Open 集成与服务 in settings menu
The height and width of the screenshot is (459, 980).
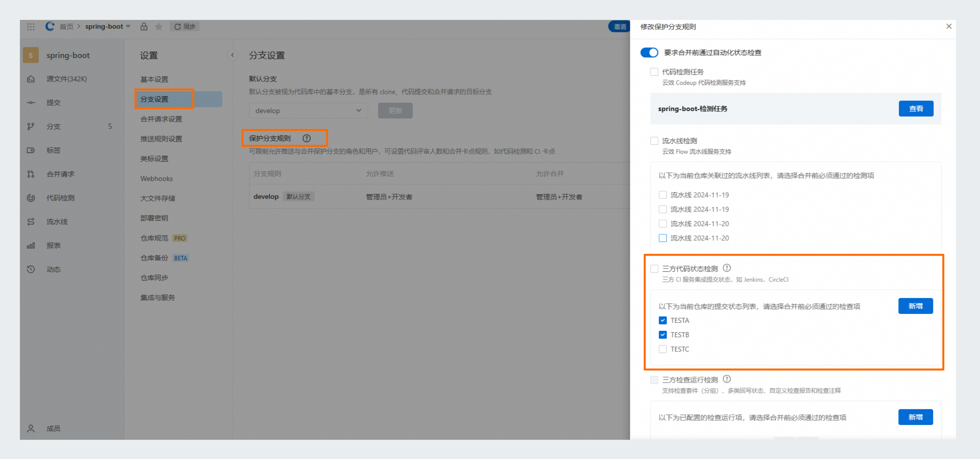[x=157, y=297]
